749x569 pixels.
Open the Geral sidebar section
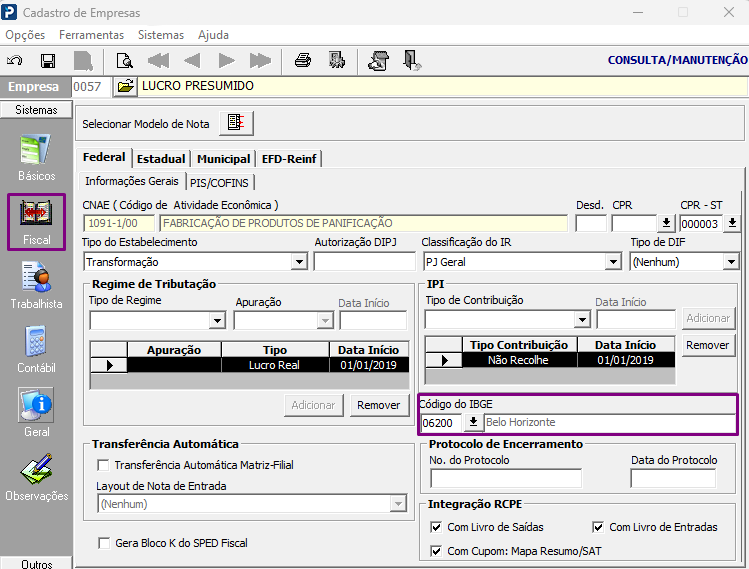point(36,413)
